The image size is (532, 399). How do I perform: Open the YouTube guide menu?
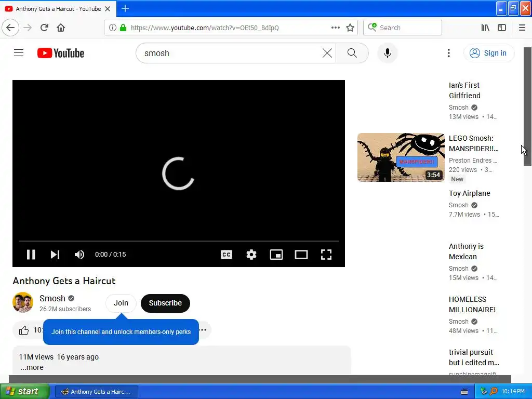[x=19, y=53]
